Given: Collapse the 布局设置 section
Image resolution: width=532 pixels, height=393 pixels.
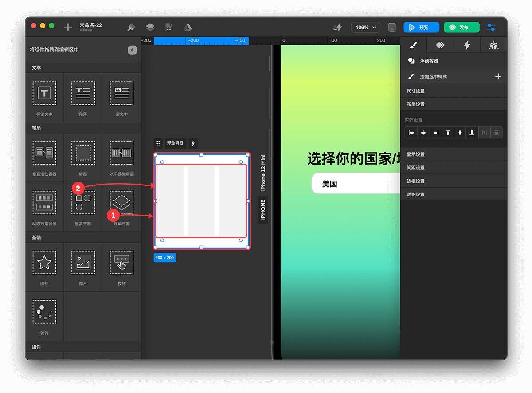Looking at the screenshot, I should tap(454, 104).
